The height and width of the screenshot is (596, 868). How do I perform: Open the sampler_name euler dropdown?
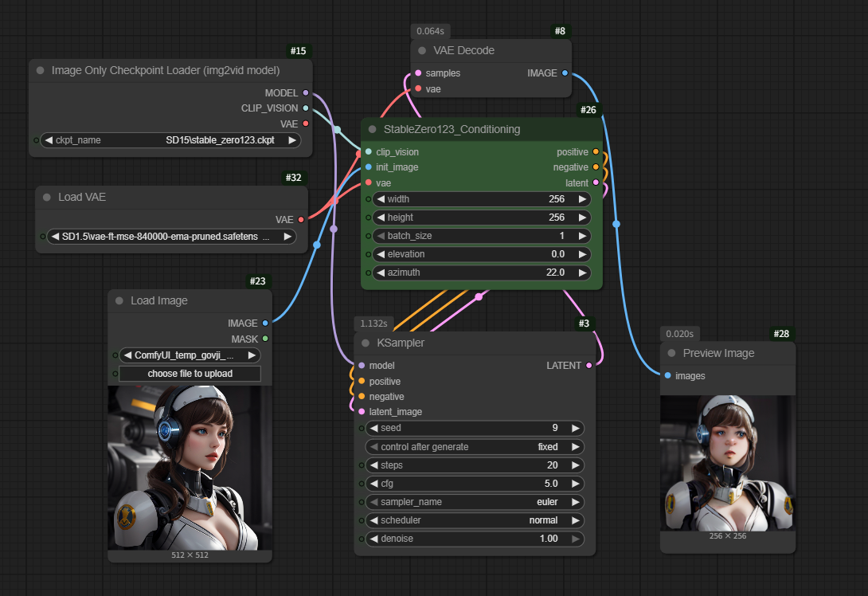point(475,502)
